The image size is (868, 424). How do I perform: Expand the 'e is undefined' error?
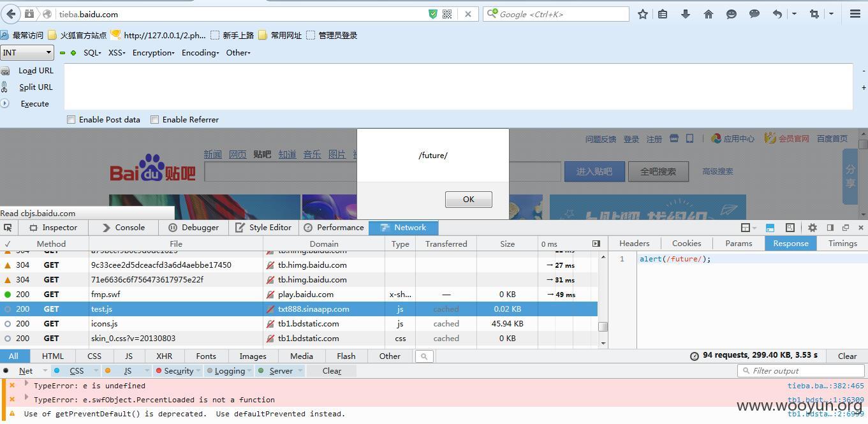click(26, 383)
